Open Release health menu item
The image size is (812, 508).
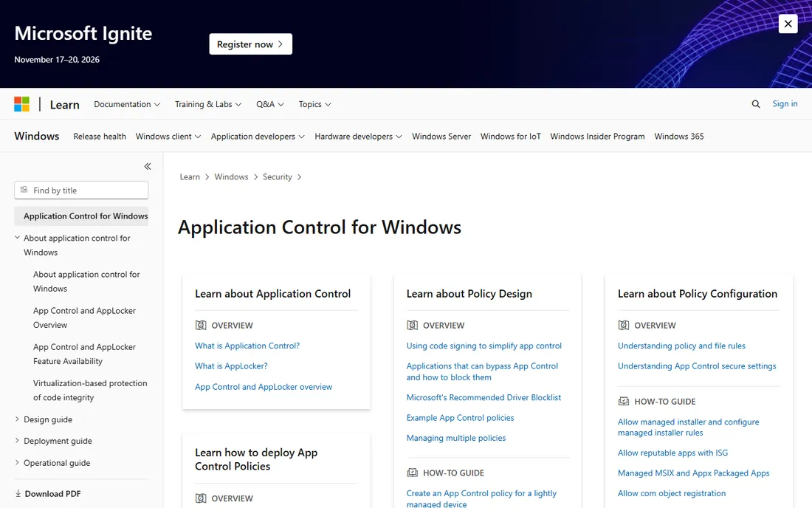click(x=100, y=136)
